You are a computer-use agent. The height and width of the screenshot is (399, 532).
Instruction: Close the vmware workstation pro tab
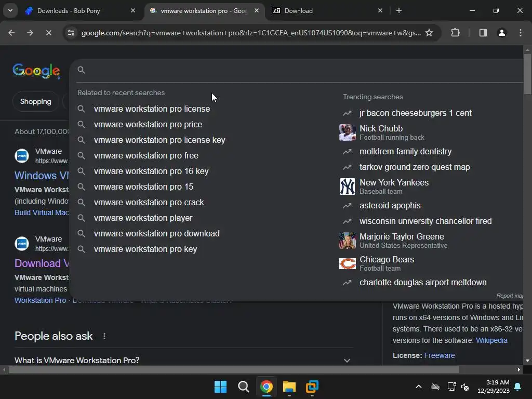point(257,10)
